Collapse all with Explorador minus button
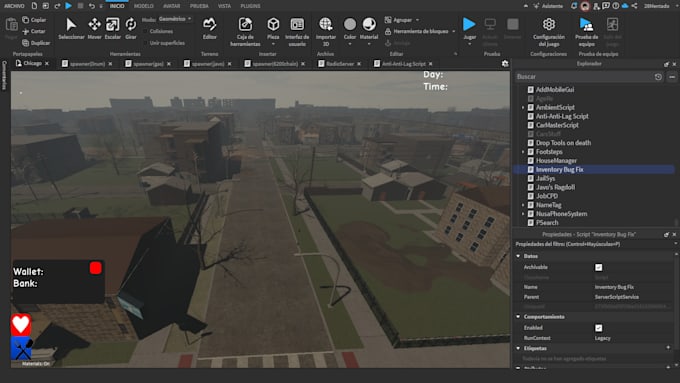Image resolution: width=680 pixels, height=383 pixels. [x=672, y=77]
